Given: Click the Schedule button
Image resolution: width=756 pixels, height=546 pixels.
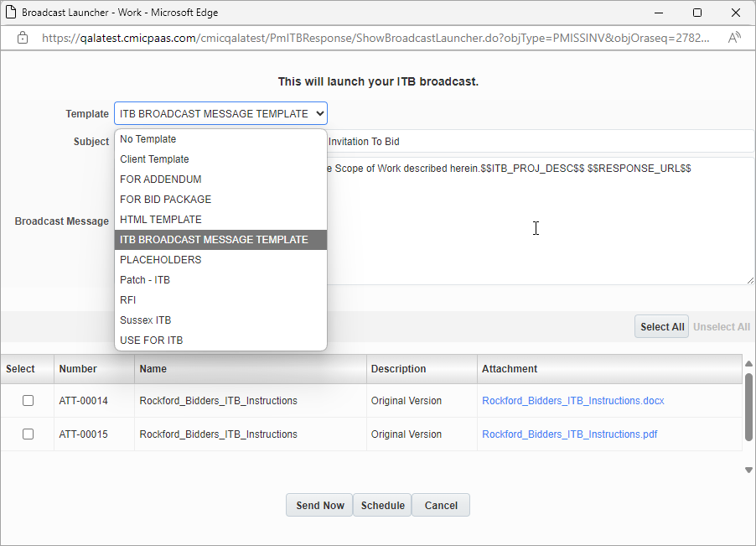Looking at the screenshot, I should 383,505.
